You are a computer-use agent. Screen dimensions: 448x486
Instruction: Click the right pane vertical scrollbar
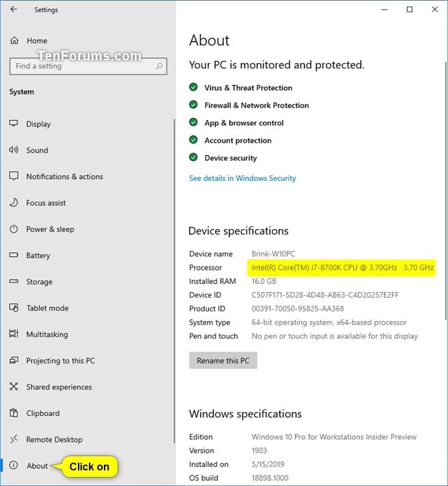(x=446, y=192)
